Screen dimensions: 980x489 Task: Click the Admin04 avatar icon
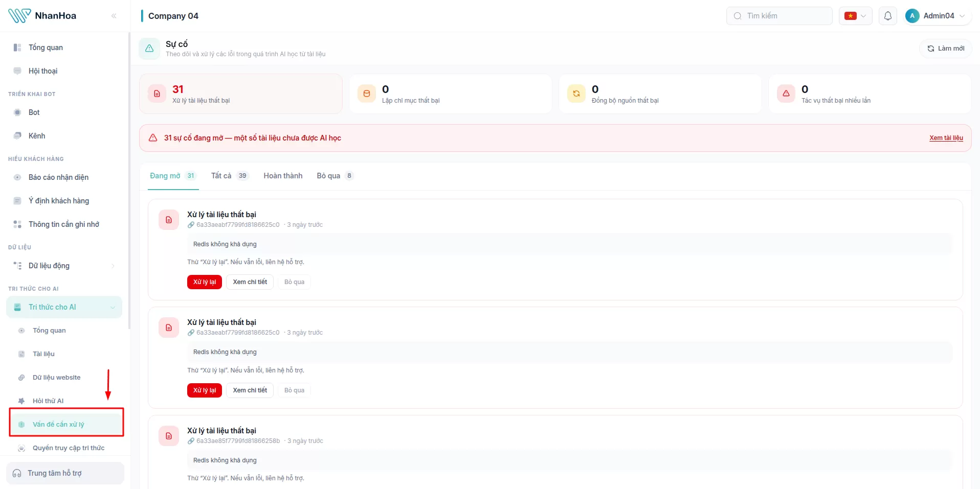[x=912, y=16]
